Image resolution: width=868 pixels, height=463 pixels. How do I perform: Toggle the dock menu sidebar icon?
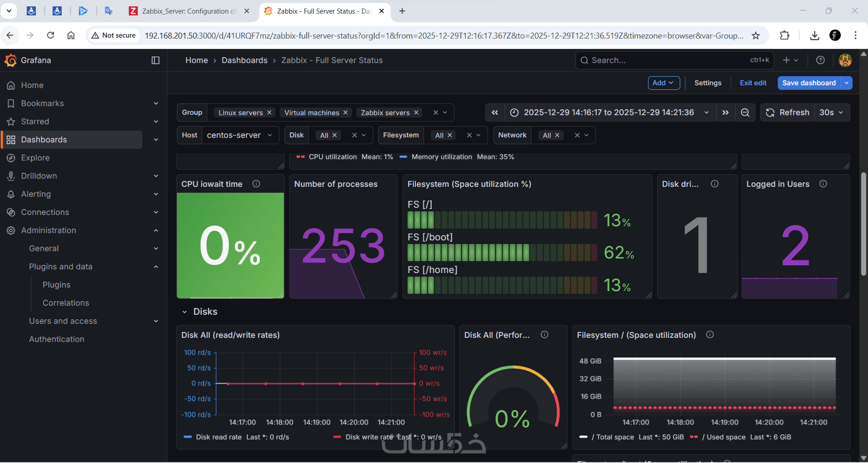pyautogui.click(x=156, y=60)
